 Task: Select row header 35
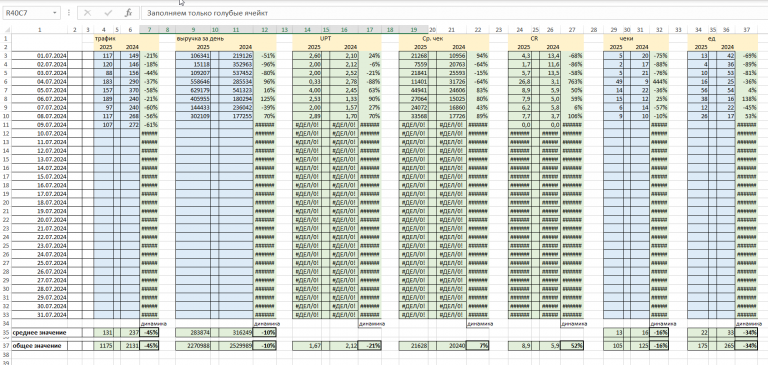click(5, 333)
